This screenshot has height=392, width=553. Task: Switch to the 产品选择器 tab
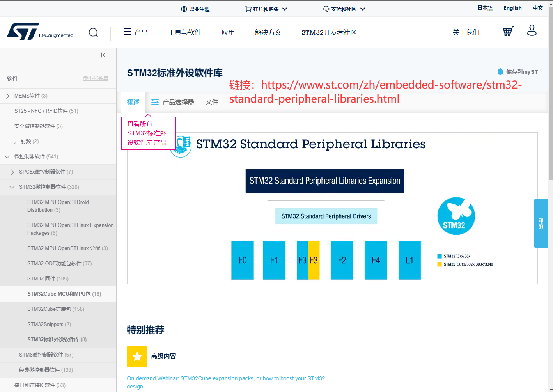pos(172,102)
